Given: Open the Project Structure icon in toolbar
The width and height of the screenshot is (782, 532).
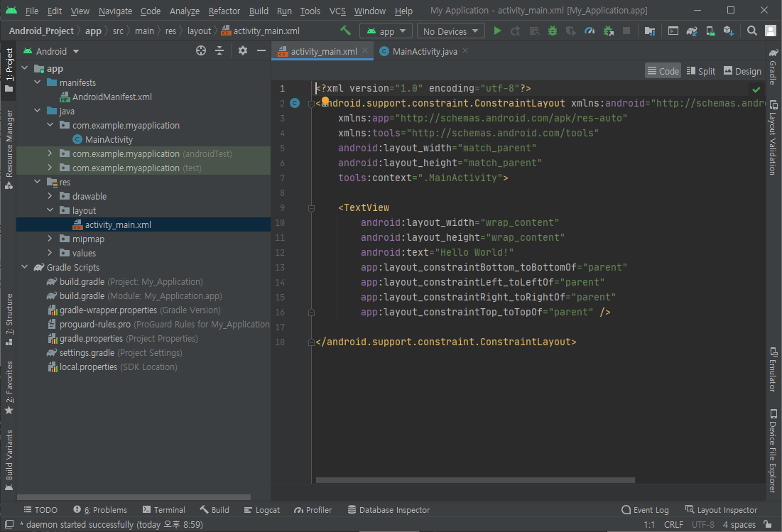Looking at the screenshot, I should [x=649, y=31].
